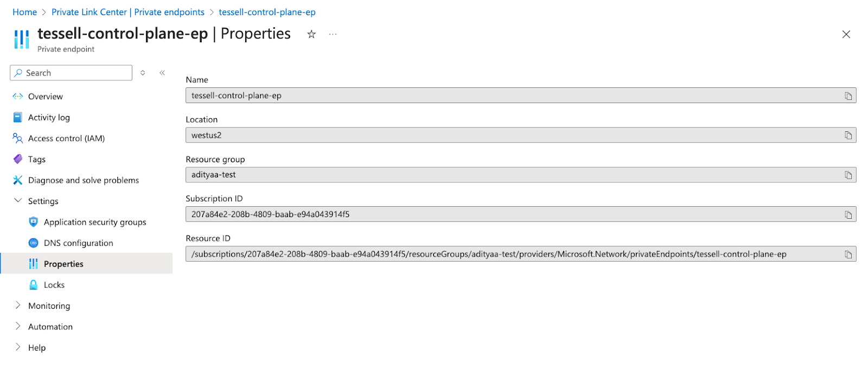
Task: Expand the Help section
Action: (18, 347)
